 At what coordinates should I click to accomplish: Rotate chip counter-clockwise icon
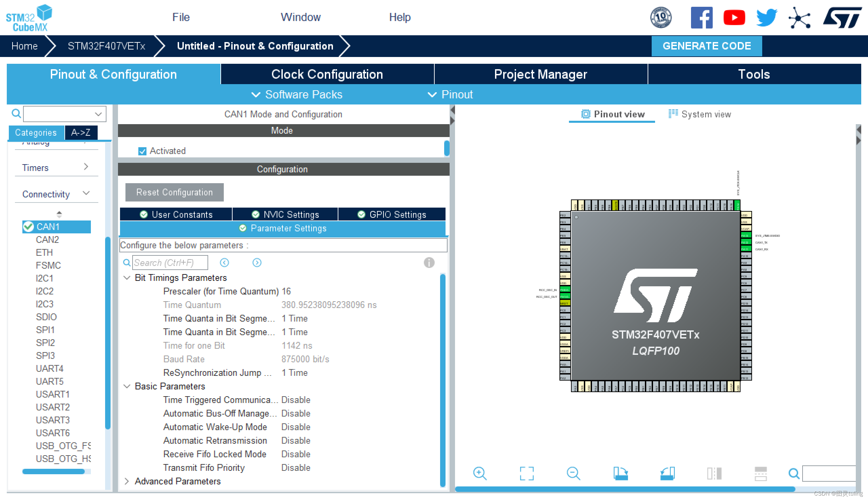tap(667, 474)
